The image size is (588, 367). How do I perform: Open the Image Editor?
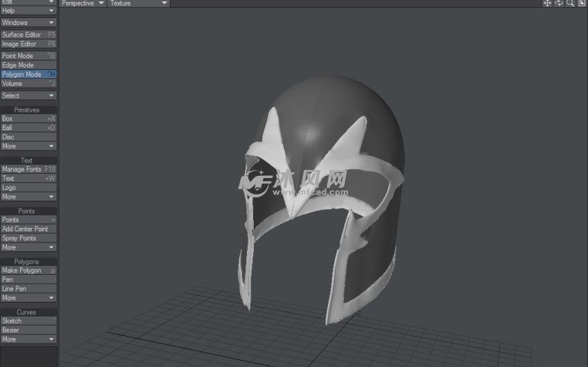pyautogui.click(x=28, y=44)
